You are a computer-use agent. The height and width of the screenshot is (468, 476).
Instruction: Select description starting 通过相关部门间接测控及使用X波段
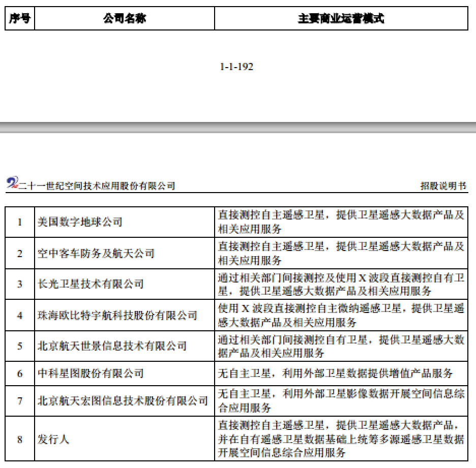pos(341,284)
